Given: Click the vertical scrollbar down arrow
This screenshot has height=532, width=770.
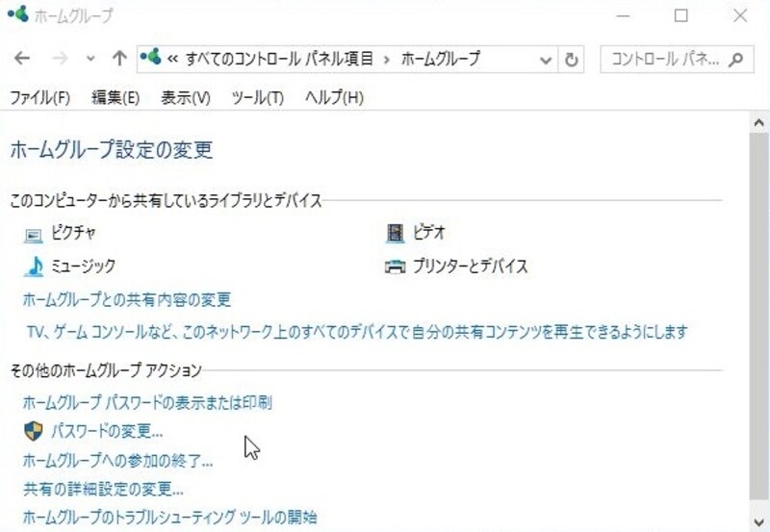Looking at the screenshot, I should click(x=759, y=522).
